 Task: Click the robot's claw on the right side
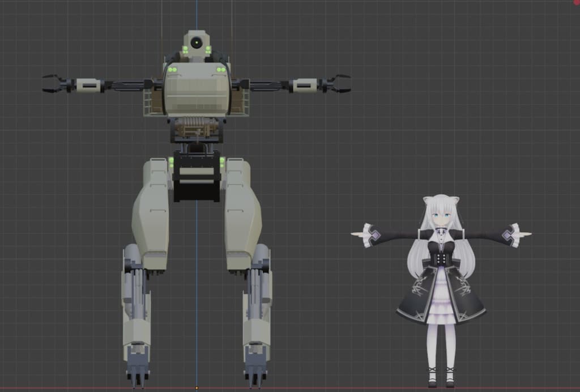[340, 83]
